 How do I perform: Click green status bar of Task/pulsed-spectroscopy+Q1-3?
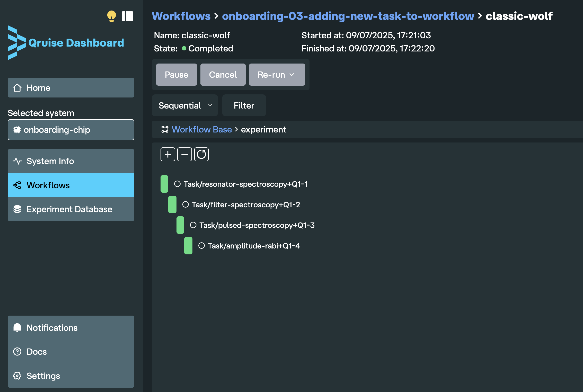pos(180,225)
